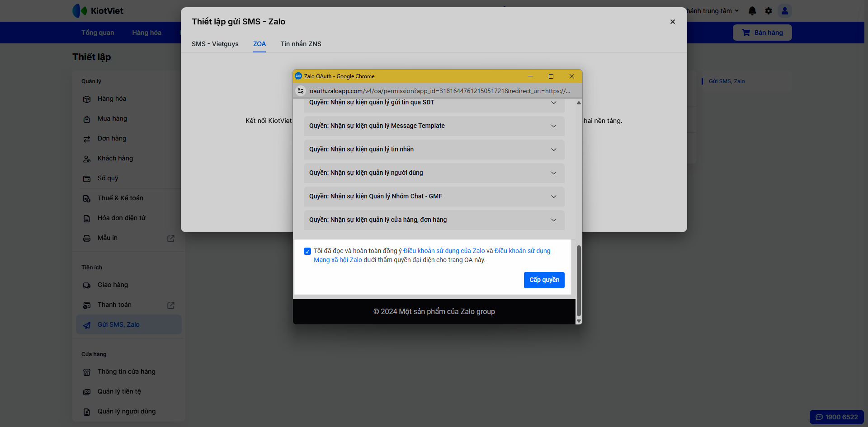868x427 pixels.
Task: Click the KiotViet logo
Action: tap(98, 11)
